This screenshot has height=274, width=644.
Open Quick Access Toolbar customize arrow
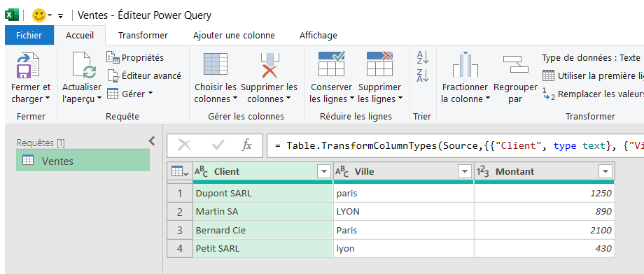61,16
